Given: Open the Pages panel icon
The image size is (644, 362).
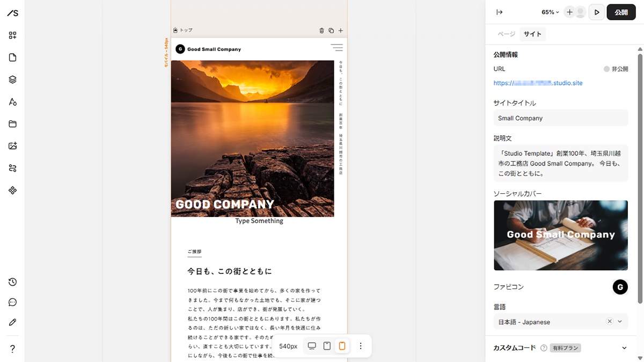Looking at the screenshot, I should tap(12, 57).
